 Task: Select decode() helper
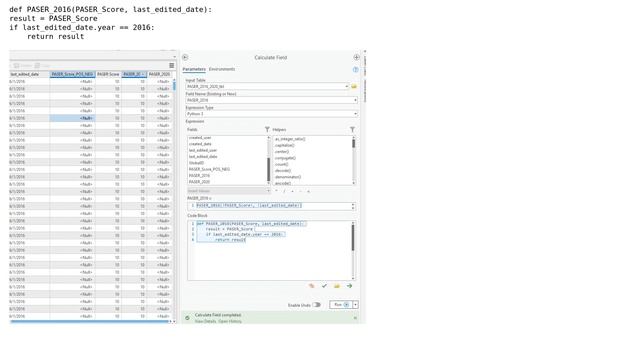(283, 171)
